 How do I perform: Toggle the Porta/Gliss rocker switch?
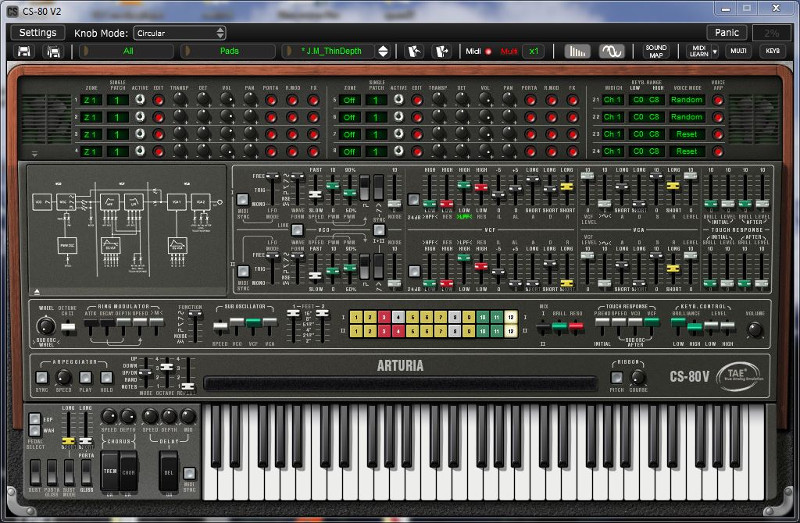click(52, 471)
